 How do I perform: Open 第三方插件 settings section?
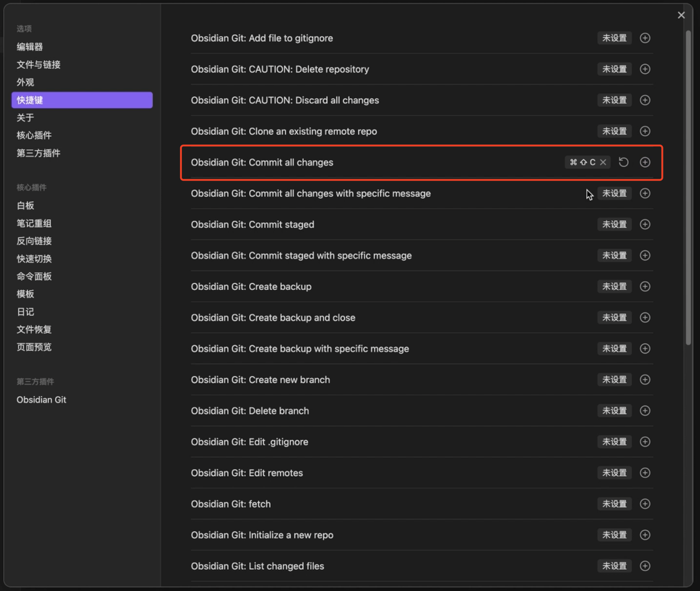pyautogui.click(x=39, y=153)
